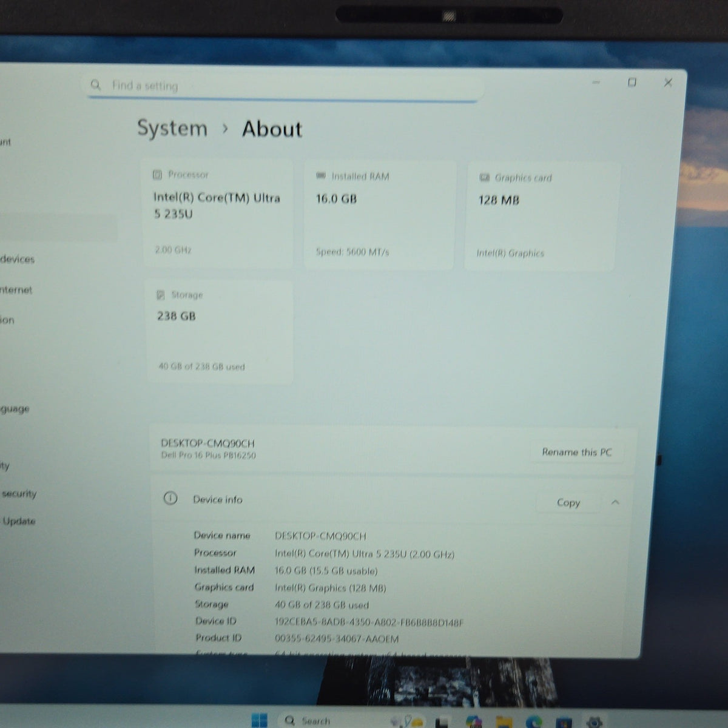The width and height of the screenshot is (728, 728).
Task: Click the Storage drive icon
Action: pyautogui.click(x=161, y=295)
